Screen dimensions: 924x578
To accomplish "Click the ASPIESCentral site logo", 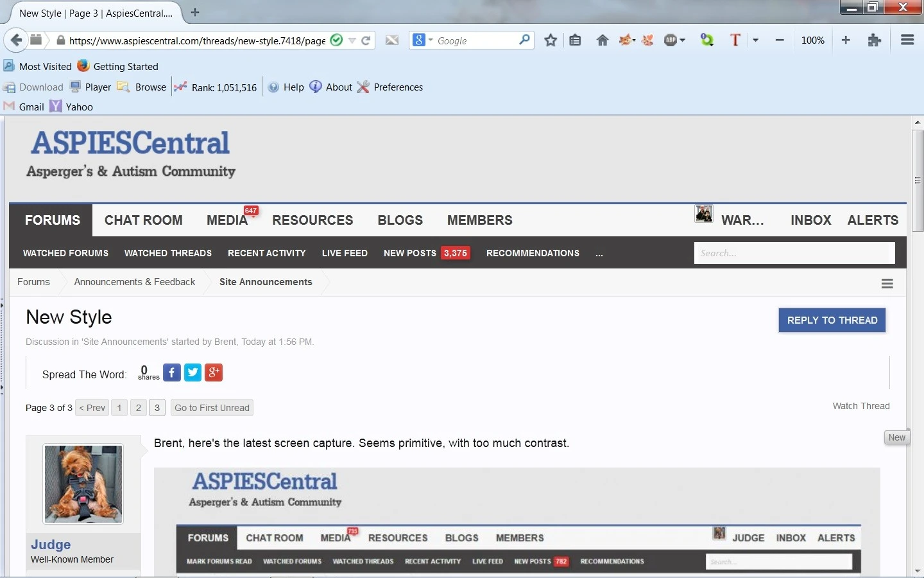I will tap(131, 153).
